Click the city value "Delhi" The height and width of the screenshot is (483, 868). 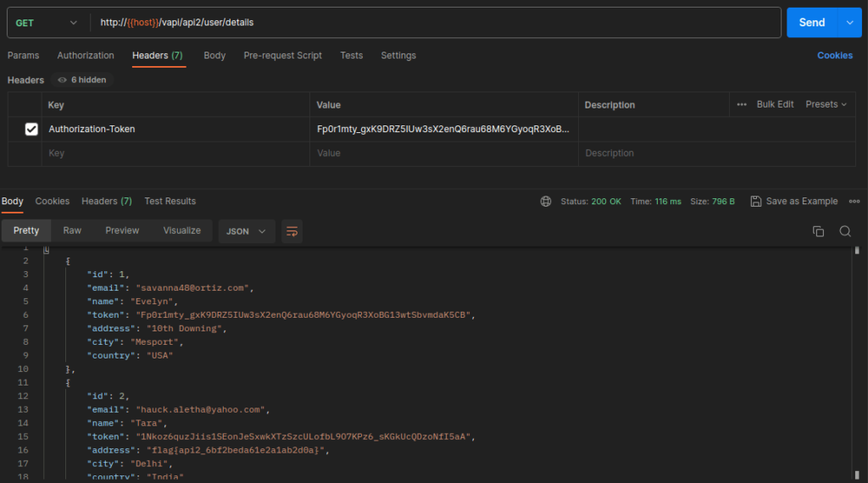[x=149, y=464]
